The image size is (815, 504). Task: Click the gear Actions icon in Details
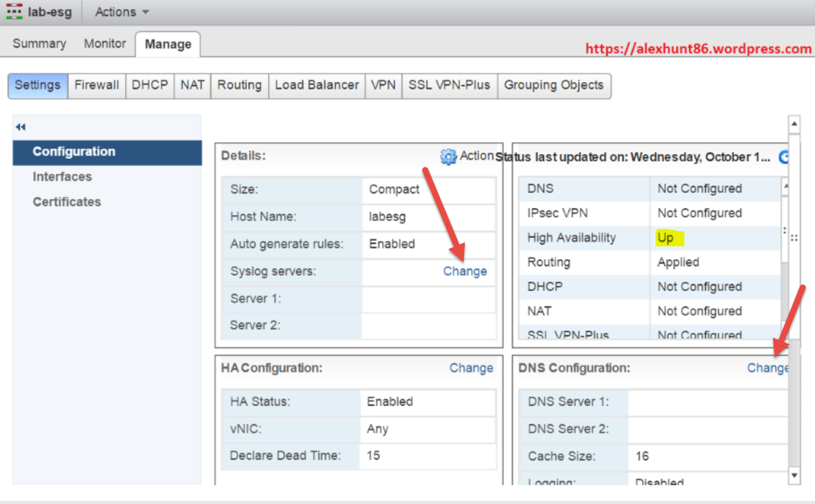click(x=448, y=156)
